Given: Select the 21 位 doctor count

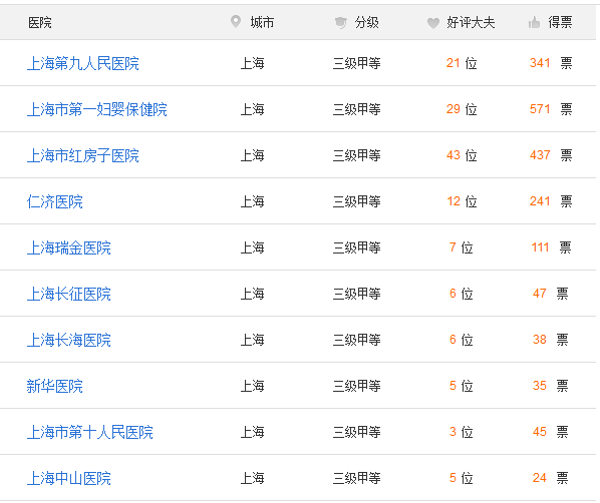Looking at the screenshot, I should point(461,63).
